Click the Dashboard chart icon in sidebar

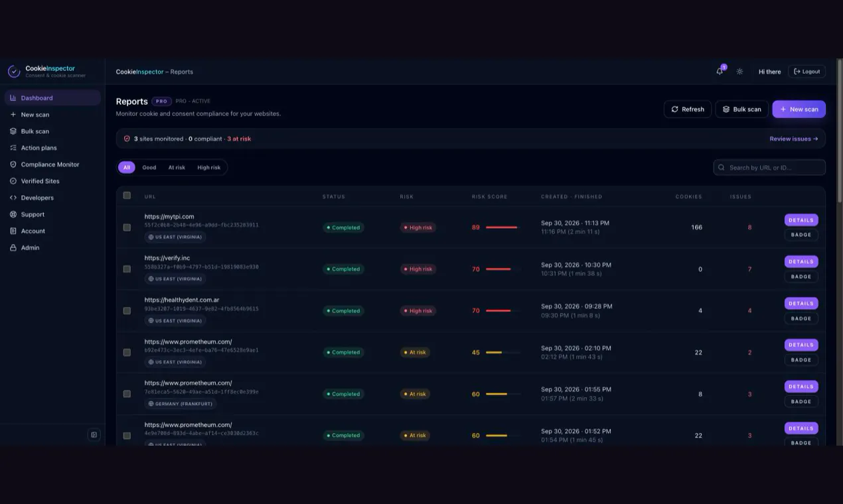(13, 98)
